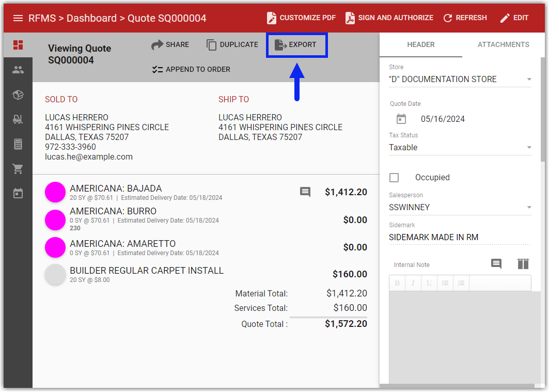Click the Export button

(x=296, y=45)
